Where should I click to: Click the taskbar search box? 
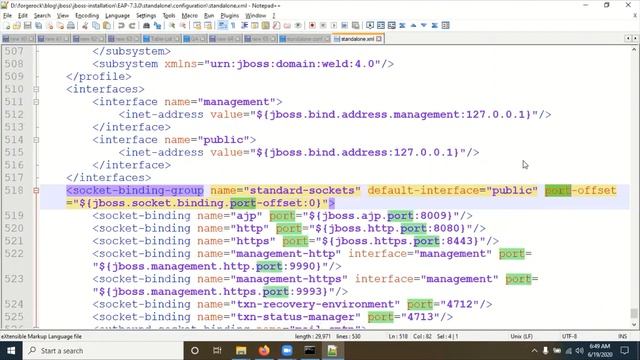click(x=103, y=351)
